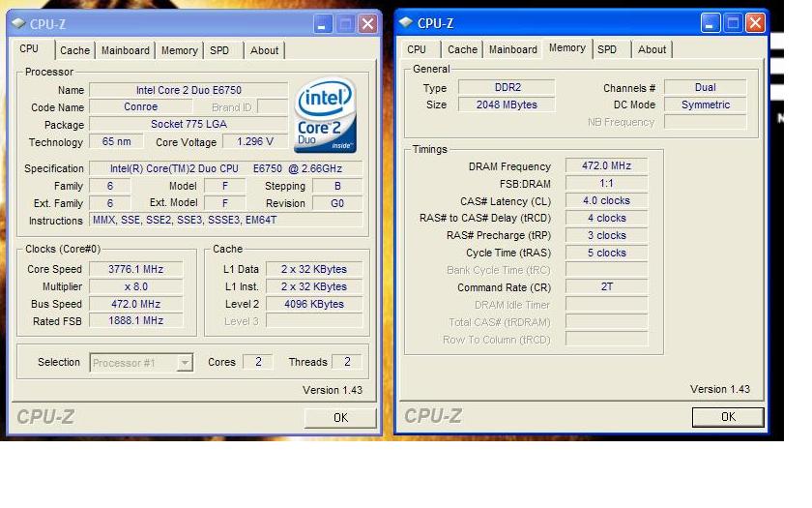Click the CAS# Latency value '4.0 clocks'
The width and height of the screenshot is (812, 508).
coord(606,200)
